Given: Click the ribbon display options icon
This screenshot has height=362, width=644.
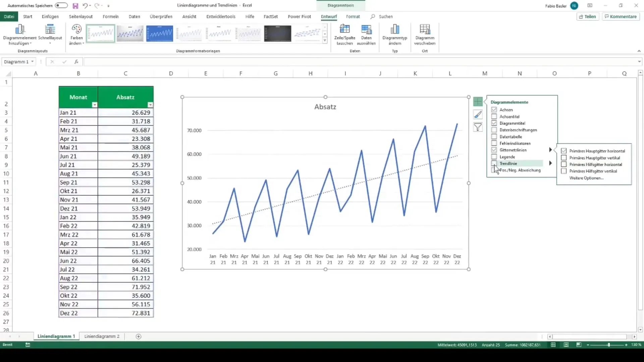Looking at the screenshot, I should [590, 6].
